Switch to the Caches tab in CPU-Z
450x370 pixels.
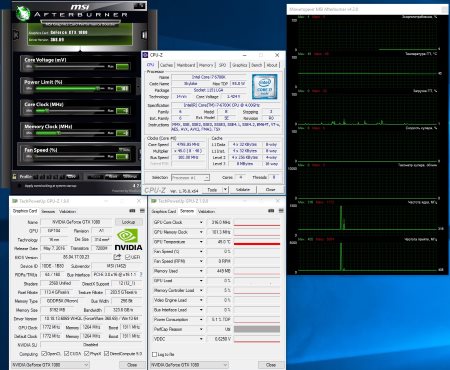(x=166, y=65)
